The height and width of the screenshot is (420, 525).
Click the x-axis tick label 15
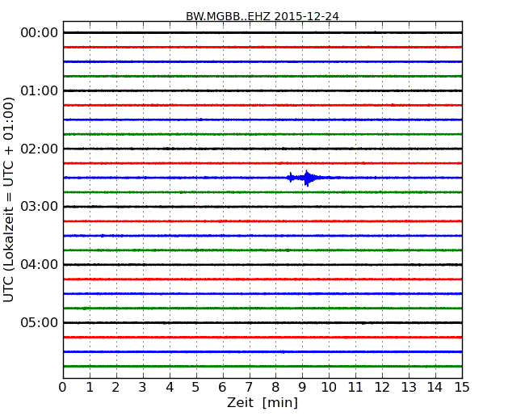pos(462,388)
